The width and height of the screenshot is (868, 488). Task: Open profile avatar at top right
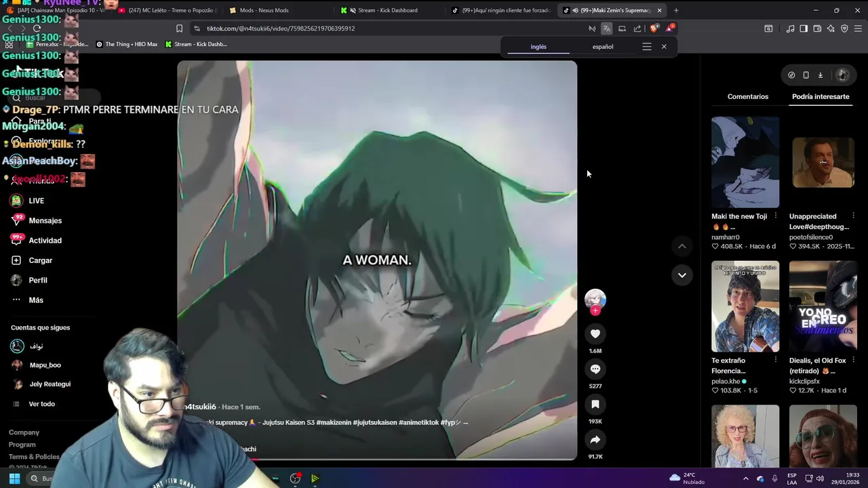(x=843, y=75)
